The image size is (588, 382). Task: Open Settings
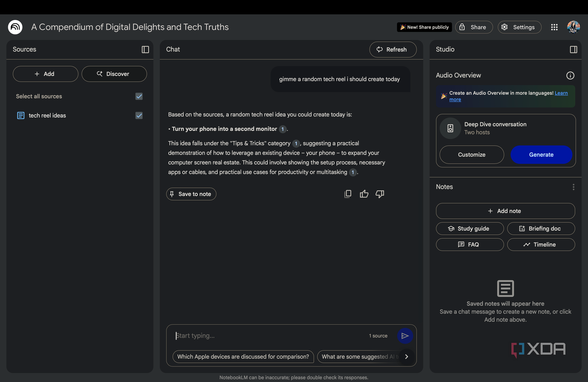point(519,27)
